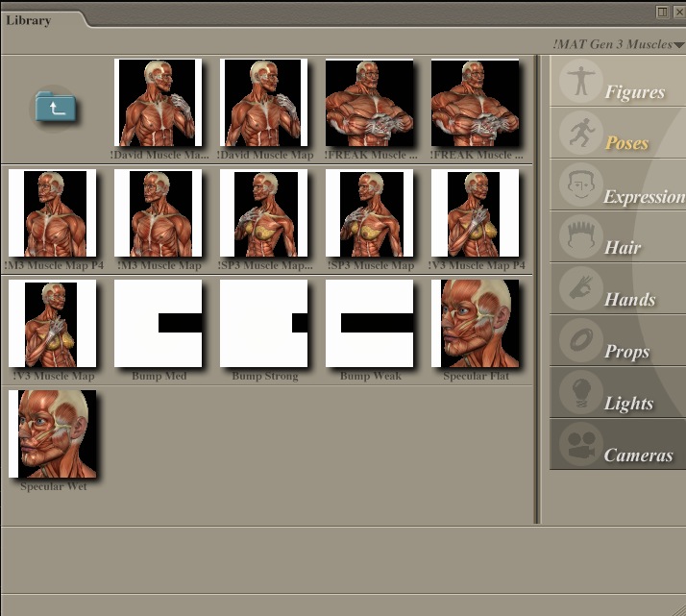Click the panel docking icon next to close
This screenshot has height=616, width=686.
coord(662,12)
